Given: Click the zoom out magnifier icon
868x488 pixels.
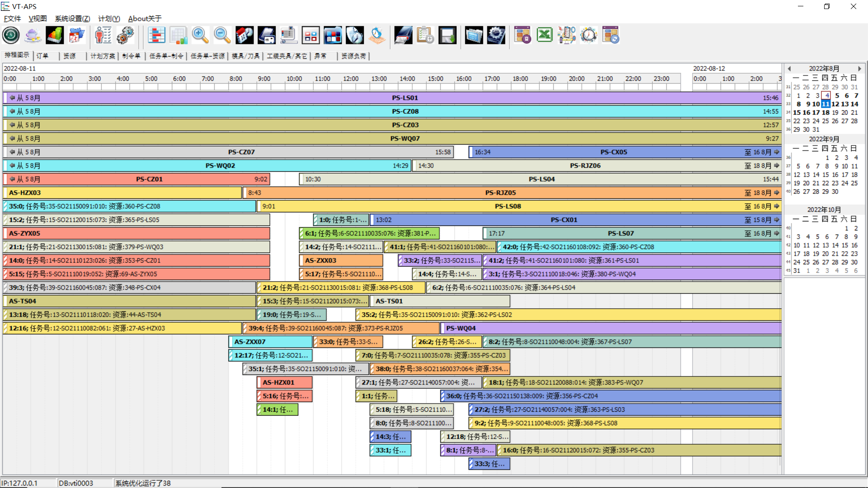Looking at the screenshot, I should coord(222,35).
